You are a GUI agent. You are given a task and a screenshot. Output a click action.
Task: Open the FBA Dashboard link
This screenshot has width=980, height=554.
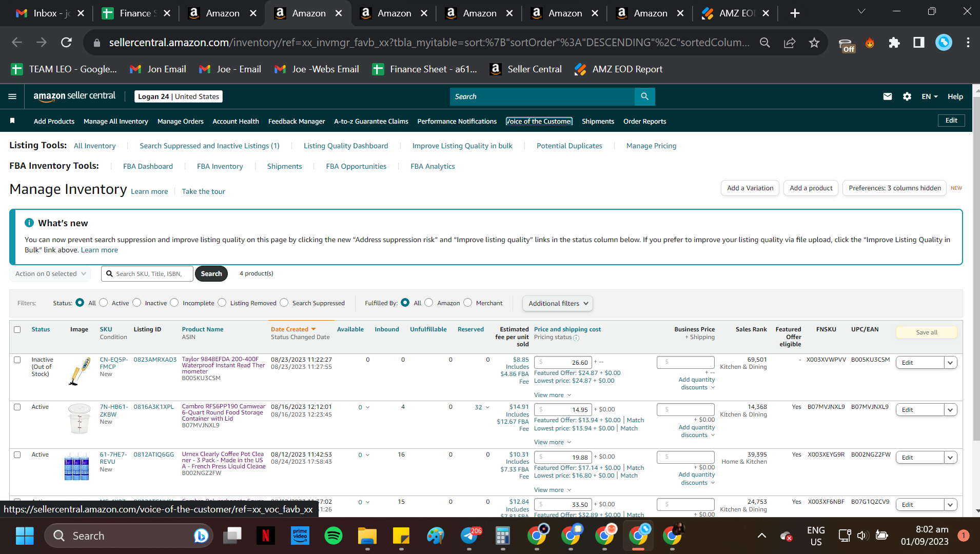pyautogui.click(x=148, y=166)
